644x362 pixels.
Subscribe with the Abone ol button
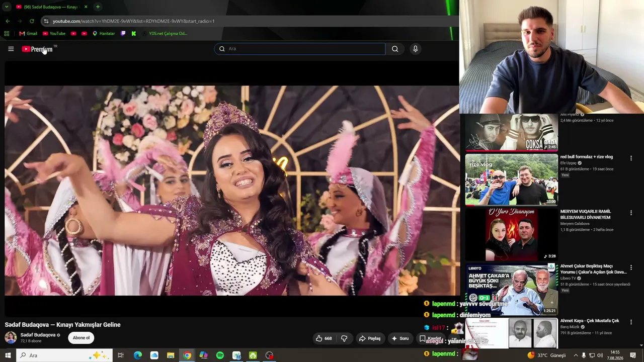[x=81, y=338]
